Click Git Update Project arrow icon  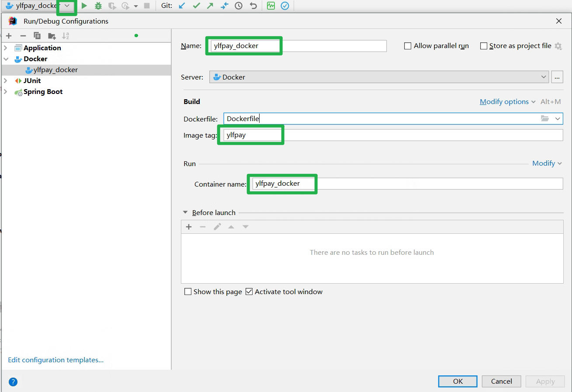pyautogui.click(x=182, y=6)
